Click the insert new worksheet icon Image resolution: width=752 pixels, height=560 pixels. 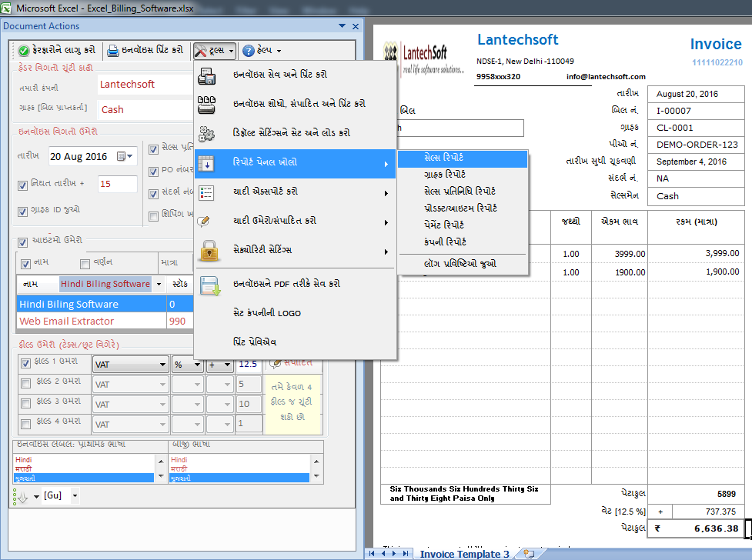point(529,555)
